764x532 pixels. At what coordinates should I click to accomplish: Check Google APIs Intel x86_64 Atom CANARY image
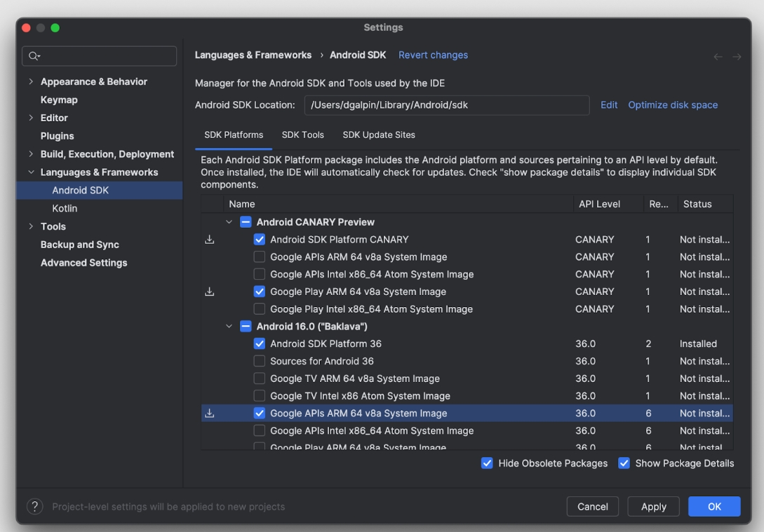click(259, 275)
